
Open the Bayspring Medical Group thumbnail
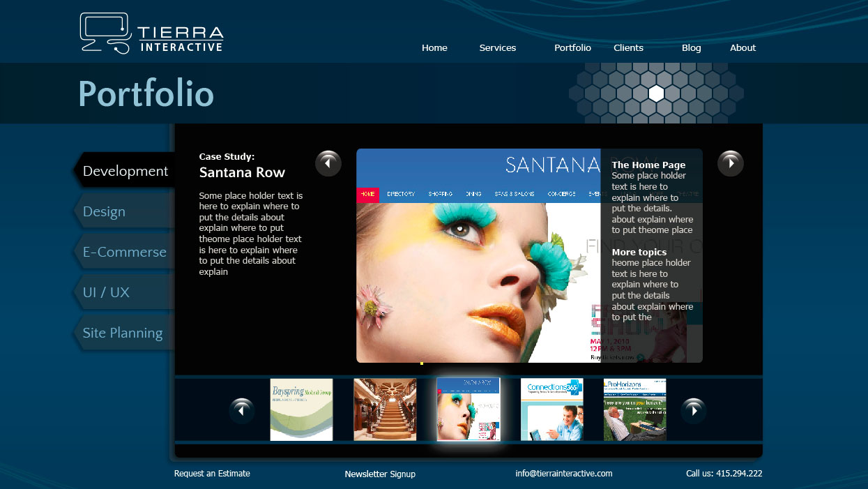[301, 409]
